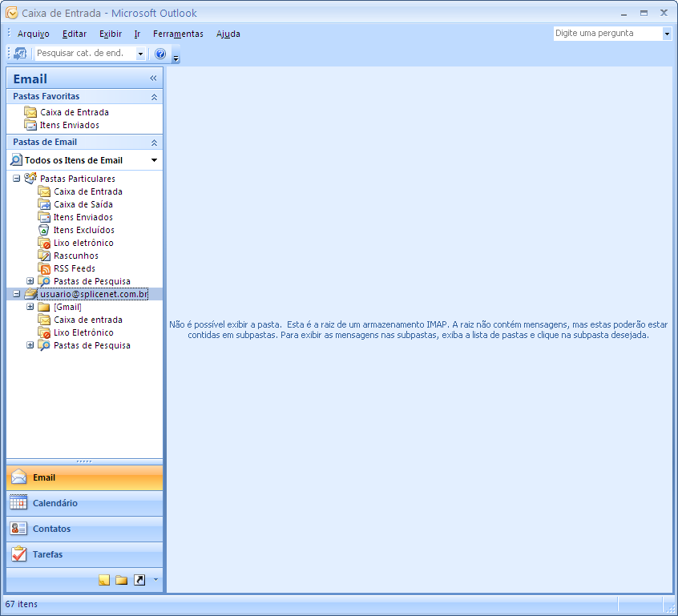This screenshot has width=678, height=616.
Task: Click the usuario@splicenet.com.br account icon
Action: (x=30, y=294)
